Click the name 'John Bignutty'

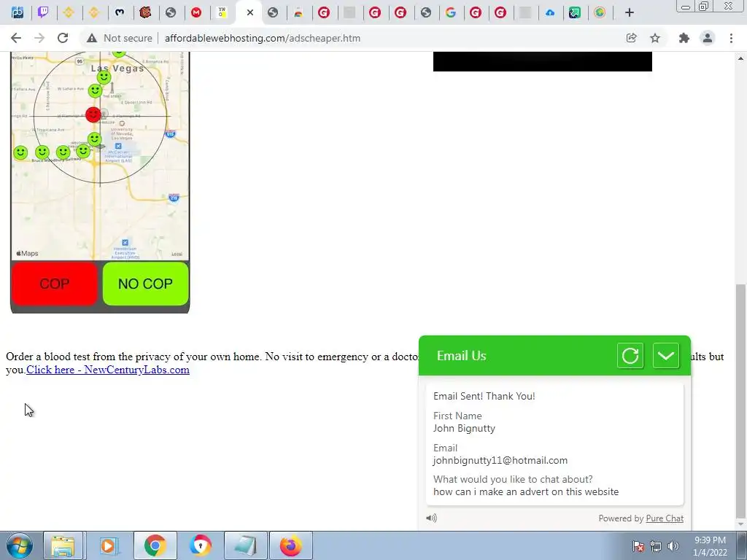[x=464, y=428]
